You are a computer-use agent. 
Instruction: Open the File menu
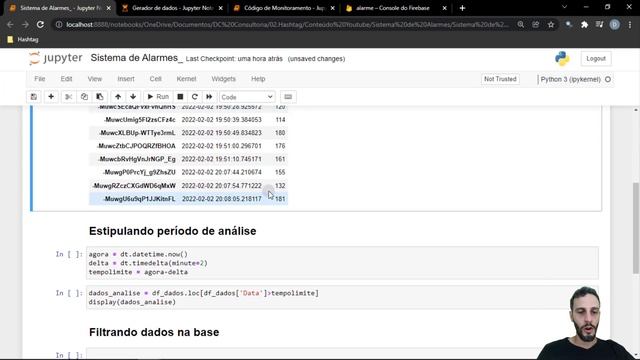[40, 79]
